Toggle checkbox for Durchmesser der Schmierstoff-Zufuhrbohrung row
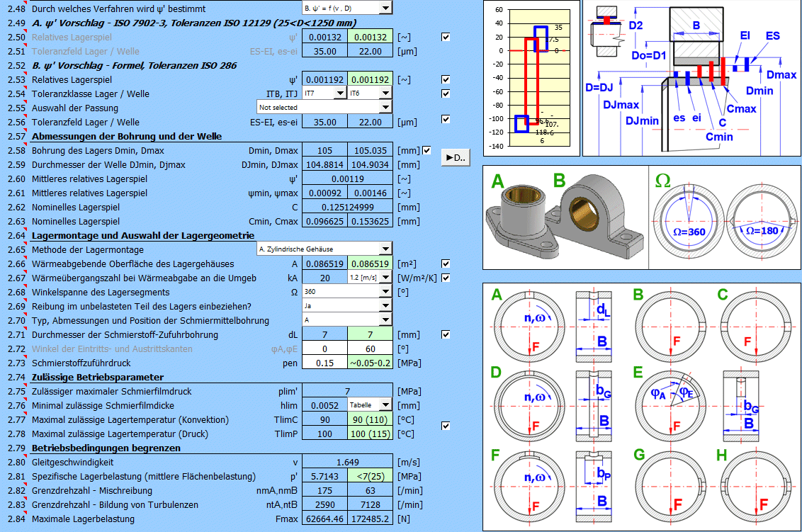This screenshot has width=802, height=532. click(x=446, y=334)
